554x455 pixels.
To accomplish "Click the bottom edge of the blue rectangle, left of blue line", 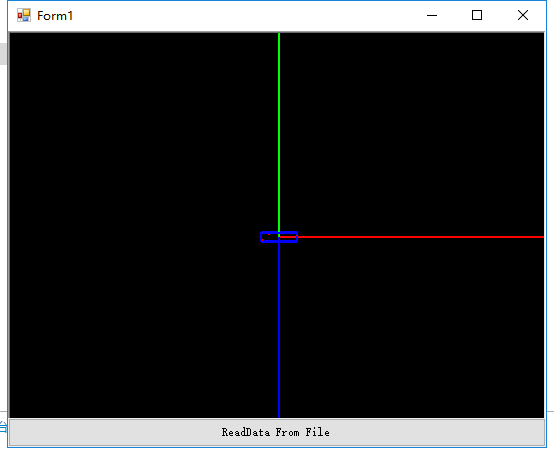I will click(269, 242).
